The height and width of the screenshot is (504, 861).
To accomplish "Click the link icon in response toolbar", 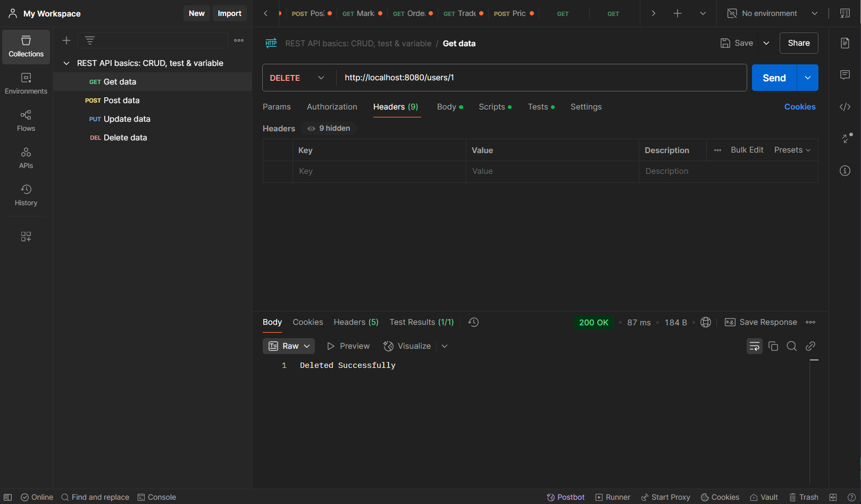I will coord(810,346).
